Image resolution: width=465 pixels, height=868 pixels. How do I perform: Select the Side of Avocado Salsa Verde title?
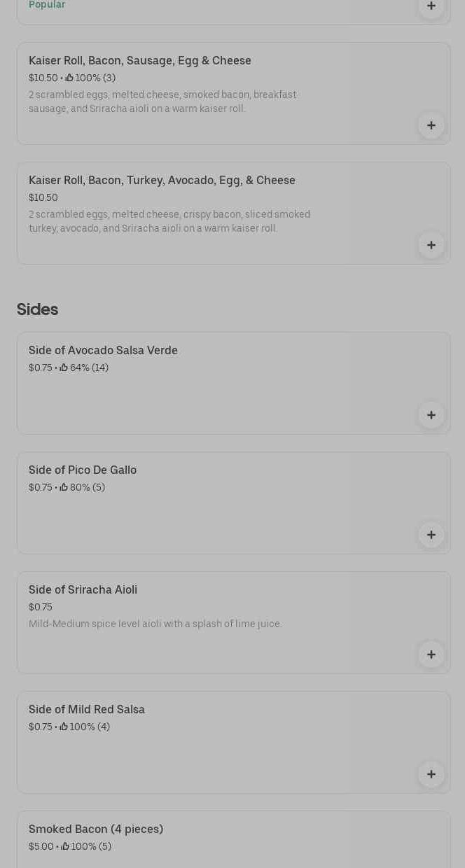click(x=103, y=351)
